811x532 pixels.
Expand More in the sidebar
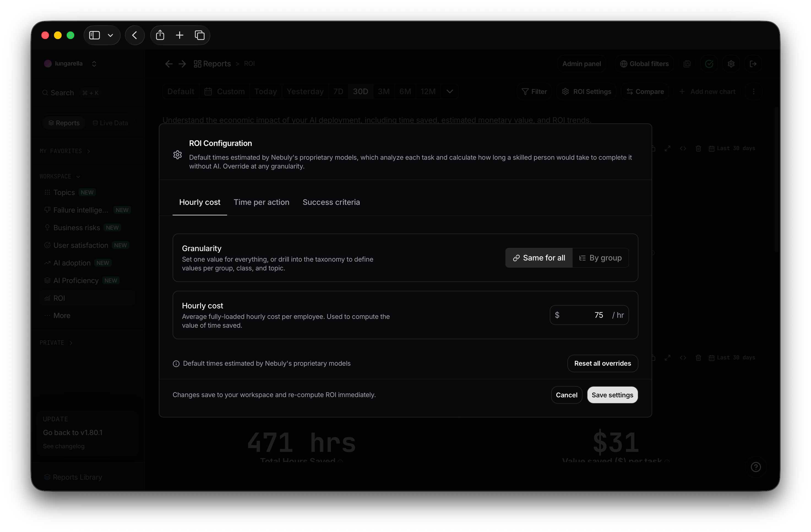(x=87, y=316)
